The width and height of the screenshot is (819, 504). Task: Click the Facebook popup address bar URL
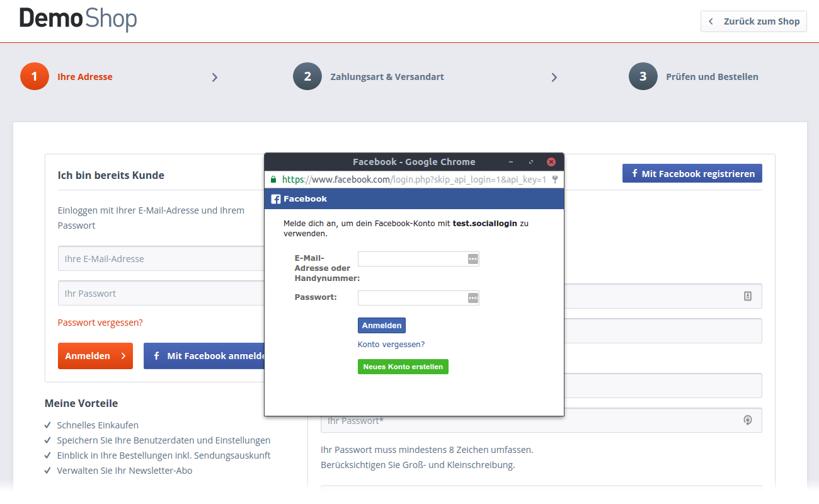click(x=414, y=180)
